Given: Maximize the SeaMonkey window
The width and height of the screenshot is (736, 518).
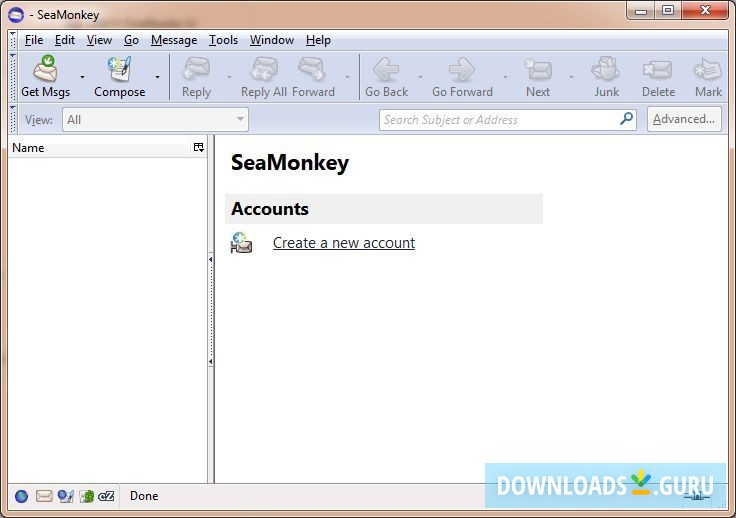Looking at the screenshot, I should (667, 11).
